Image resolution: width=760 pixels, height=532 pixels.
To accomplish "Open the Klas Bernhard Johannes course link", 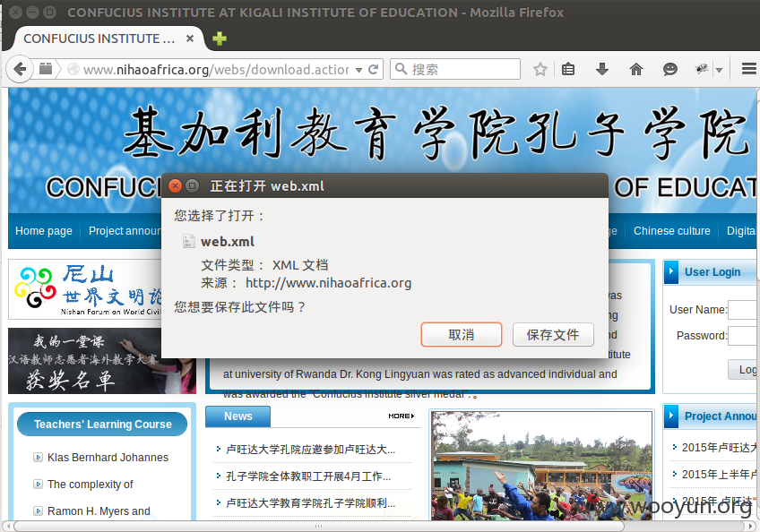I will click(108, 458).
